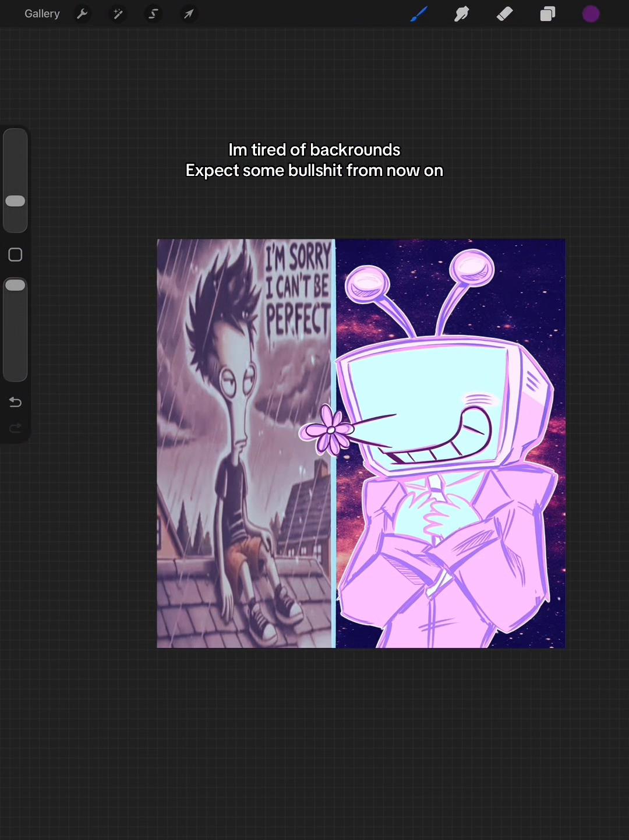
Task: Open the Actions wrench menu
Action: (x=82, y=13)
